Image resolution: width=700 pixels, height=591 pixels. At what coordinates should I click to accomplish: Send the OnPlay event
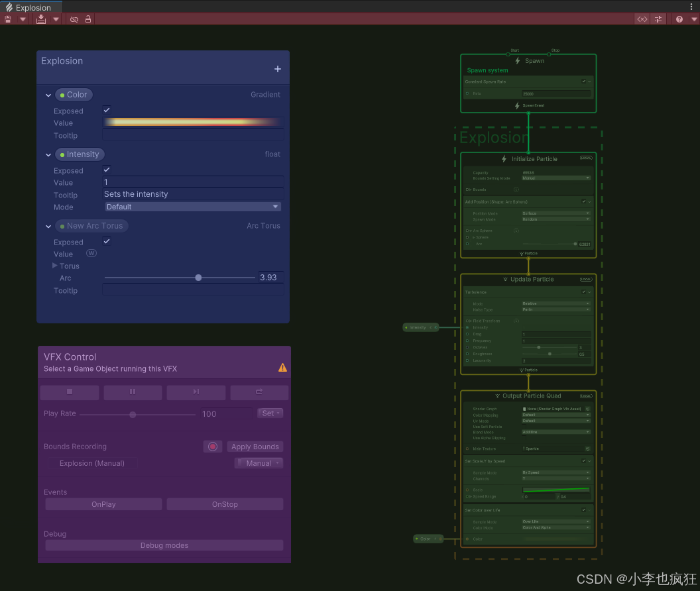coord(103,504)
